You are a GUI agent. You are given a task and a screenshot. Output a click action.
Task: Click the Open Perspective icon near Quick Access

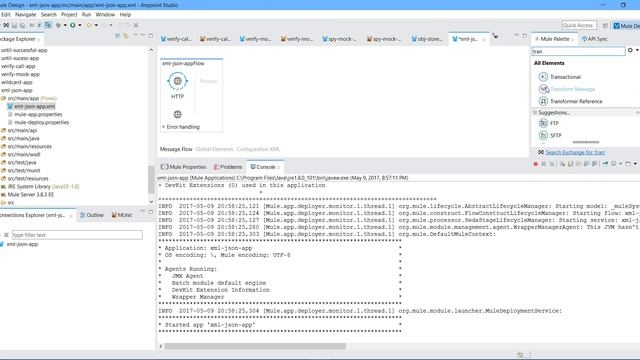(x=605, y=25)
